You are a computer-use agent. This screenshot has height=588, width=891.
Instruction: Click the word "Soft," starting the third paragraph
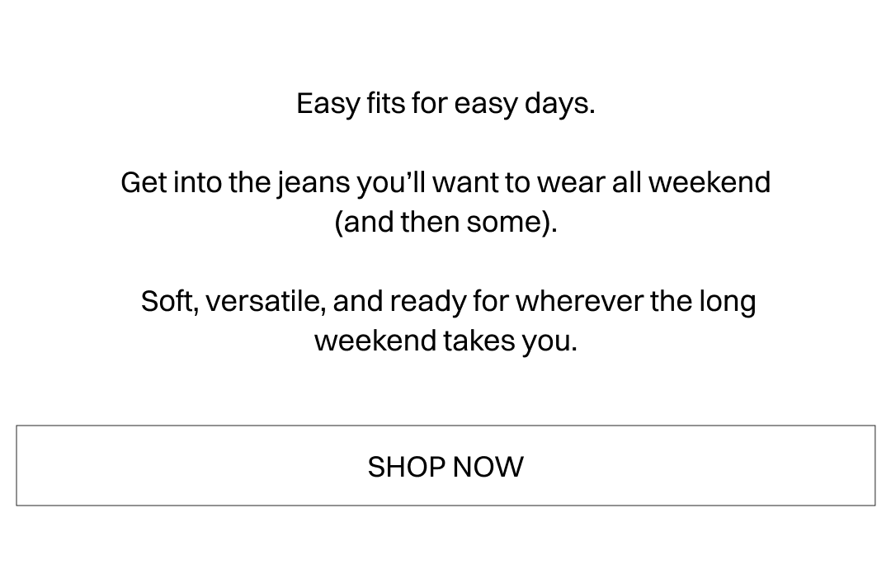[169, 302]
